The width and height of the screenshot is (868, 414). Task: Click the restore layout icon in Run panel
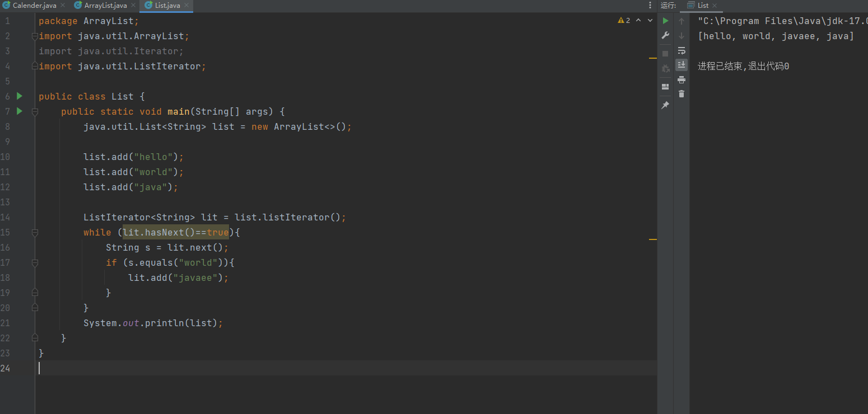(x=665, y=87)
